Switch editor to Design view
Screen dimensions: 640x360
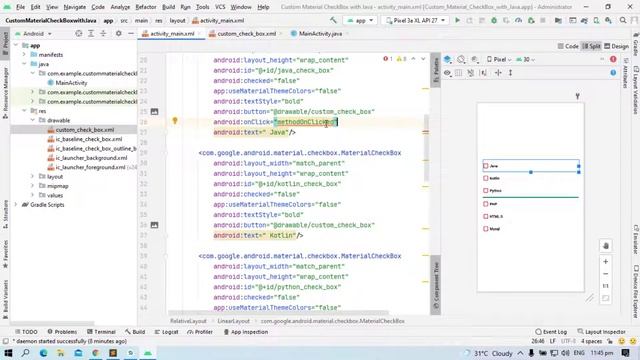tap(616, 46)
